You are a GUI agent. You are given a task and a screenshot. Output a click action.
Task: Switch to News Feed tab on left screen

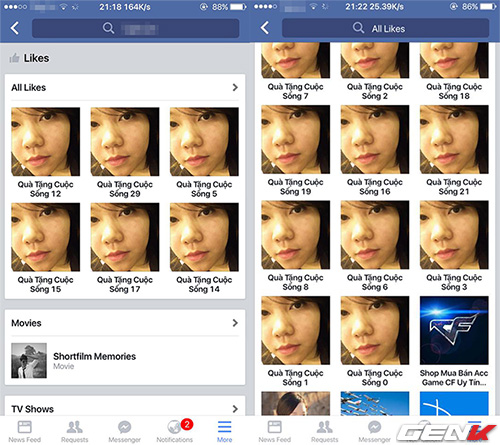25,431
